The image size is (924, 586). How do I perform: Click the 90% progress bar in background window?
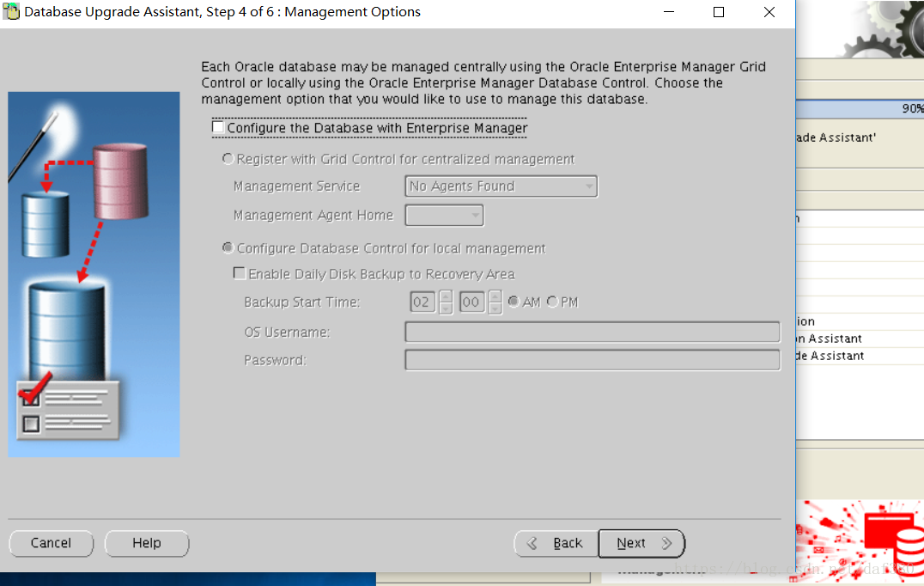pos(860,108)
